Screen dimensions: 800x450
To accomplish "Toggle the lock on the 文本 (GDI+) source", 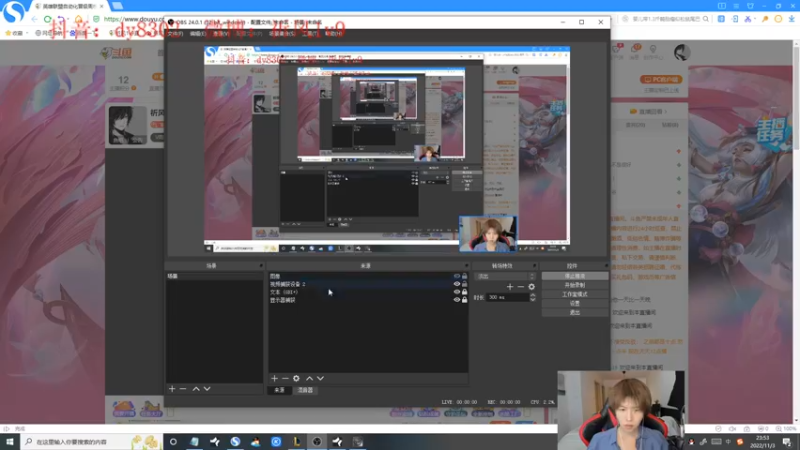I will (x=464, y=292).
